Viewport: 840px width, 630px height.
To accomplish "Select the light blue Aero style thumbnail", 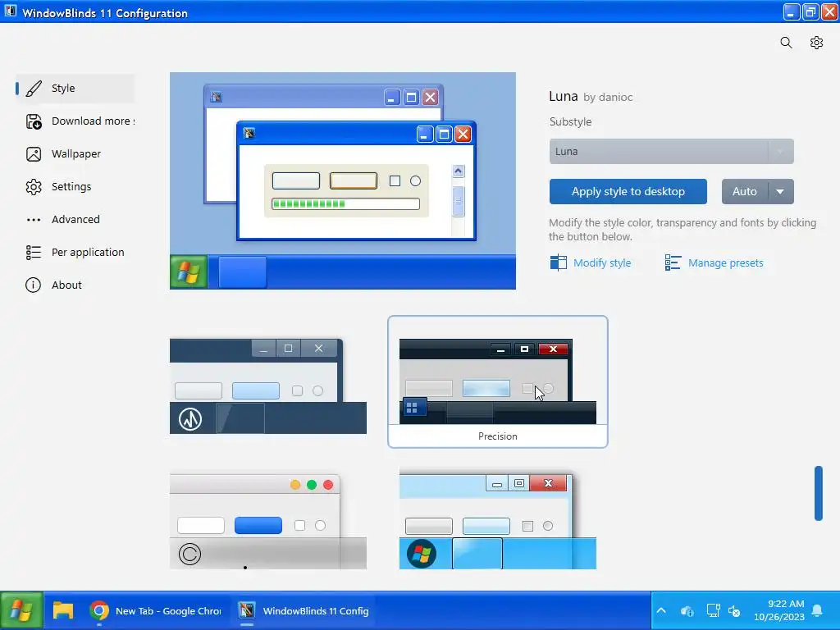I will click(498, 521).
